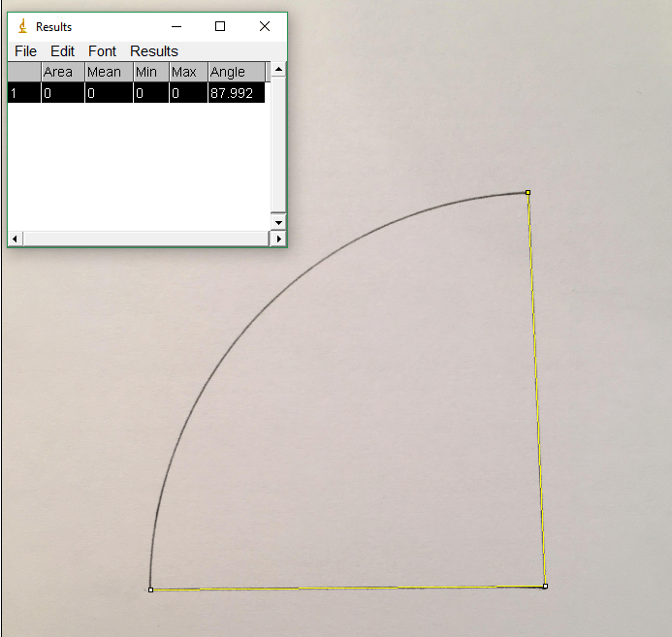Screen dimensions: 672x637
Task: Click the angle selection's top endpoint handle
Action: coord(528,193)
